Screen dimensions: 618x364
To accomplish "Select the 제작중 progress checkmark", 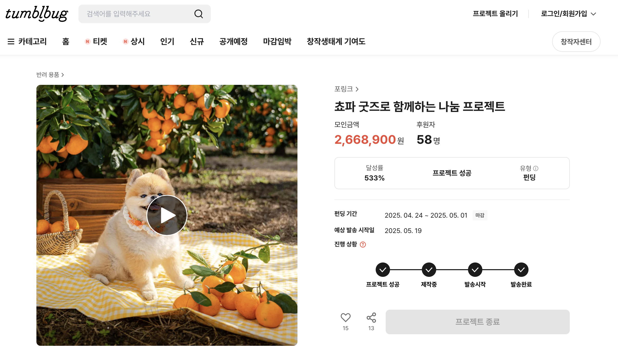I will point(429,270).
